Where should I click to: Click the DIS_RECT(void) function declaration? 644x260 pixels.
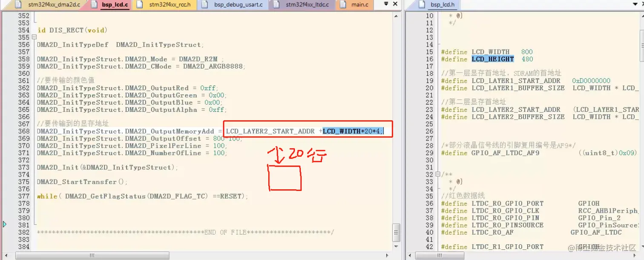(72, 30)
